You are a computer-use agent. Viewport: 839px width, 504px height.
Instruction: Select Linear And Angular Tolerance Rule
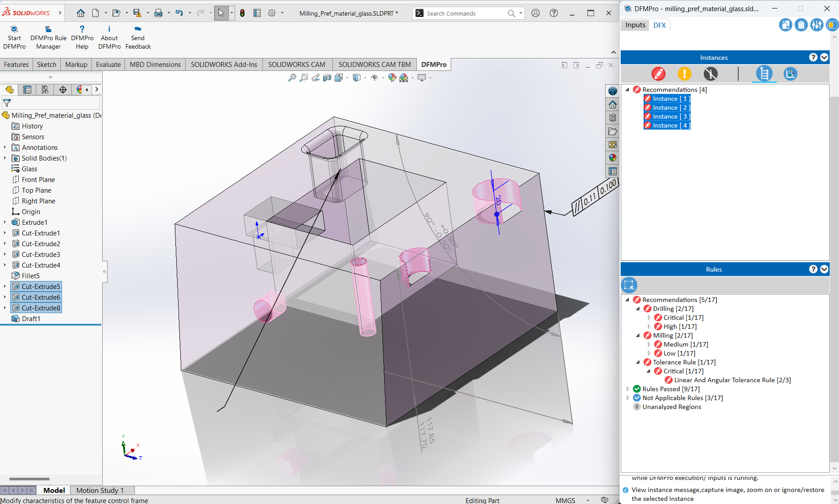pyautogui.click(x=732, y=380)
